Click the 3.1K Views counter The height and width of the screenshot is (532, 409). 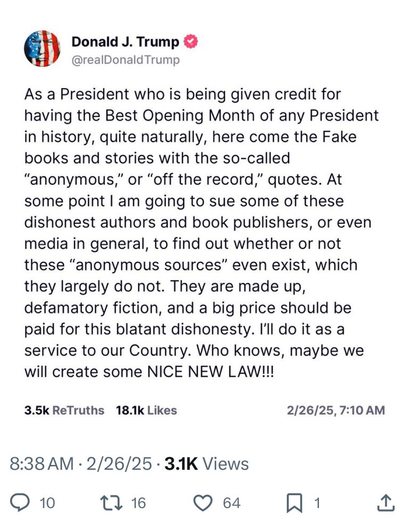tap(207, 464)
